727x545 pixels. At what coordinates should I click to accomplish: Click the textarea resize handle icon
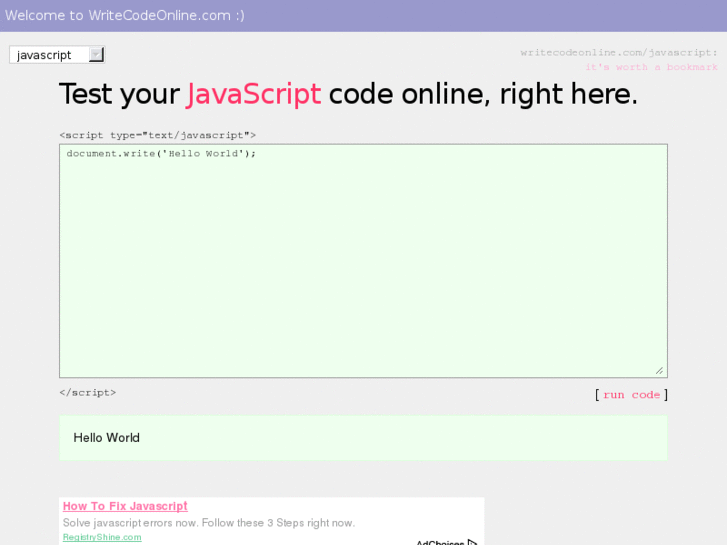click(660, 370)
